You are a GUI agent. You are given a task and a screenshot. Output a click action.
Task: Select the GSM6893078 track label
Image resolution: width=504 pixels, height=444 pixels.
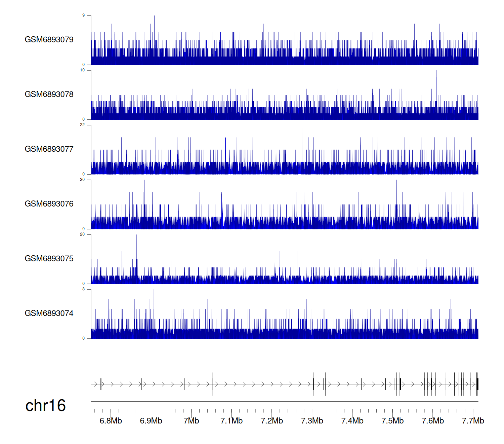click(x=49, y=95)
